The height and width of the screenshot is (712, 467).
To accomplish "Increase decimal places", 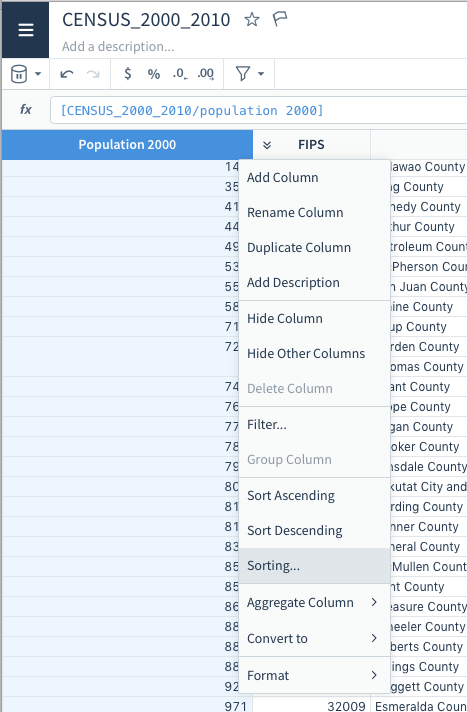I will pyautogui.click(x=205, y=74).
